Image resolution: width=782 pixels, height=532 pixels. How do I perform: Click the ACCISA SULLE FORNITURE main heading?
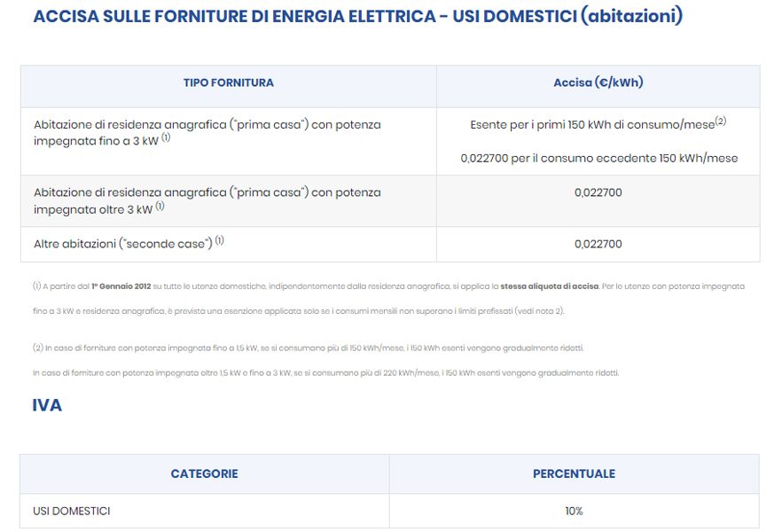click(357, 17)
